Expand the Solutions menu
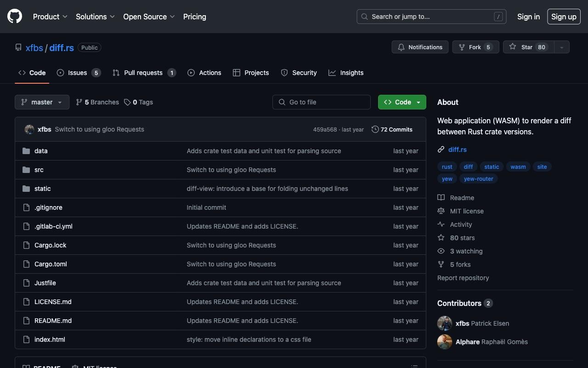This screenshot has height=368, width=588. (96, 17)
